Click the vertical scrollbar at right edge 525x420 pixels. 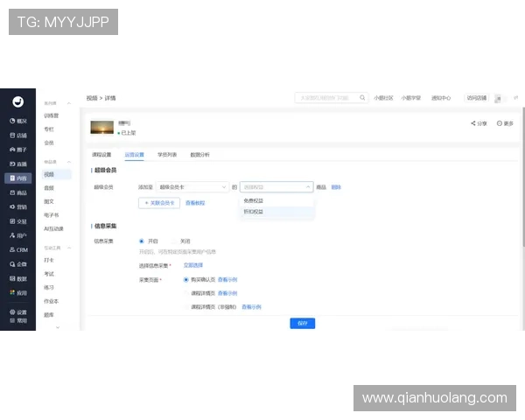523,178
